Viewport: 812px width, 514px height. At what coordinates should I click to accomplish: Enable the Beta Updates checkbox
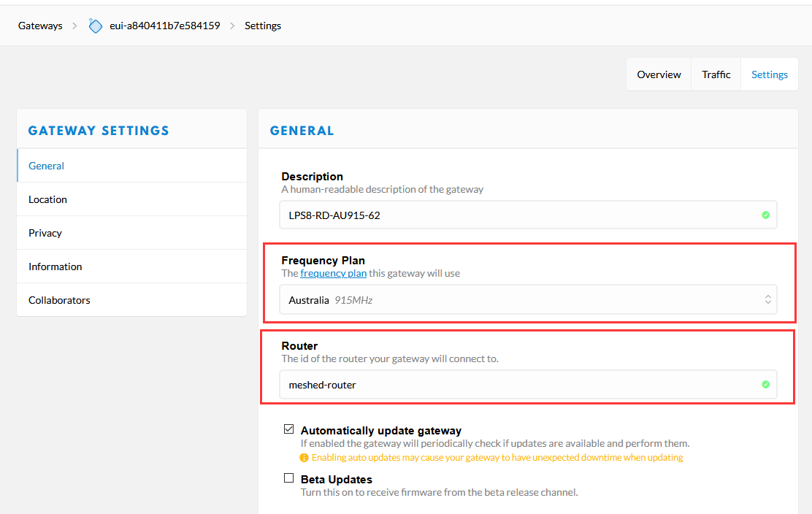[289, 477]
